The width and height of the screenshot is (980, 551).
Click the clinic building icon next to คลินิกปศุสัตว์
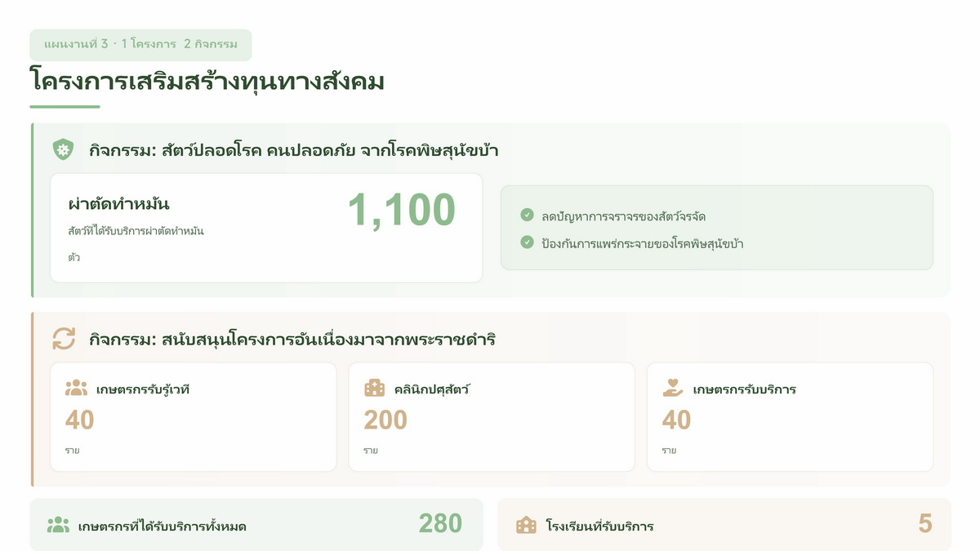pyautogui.click(x=374, y=389)
